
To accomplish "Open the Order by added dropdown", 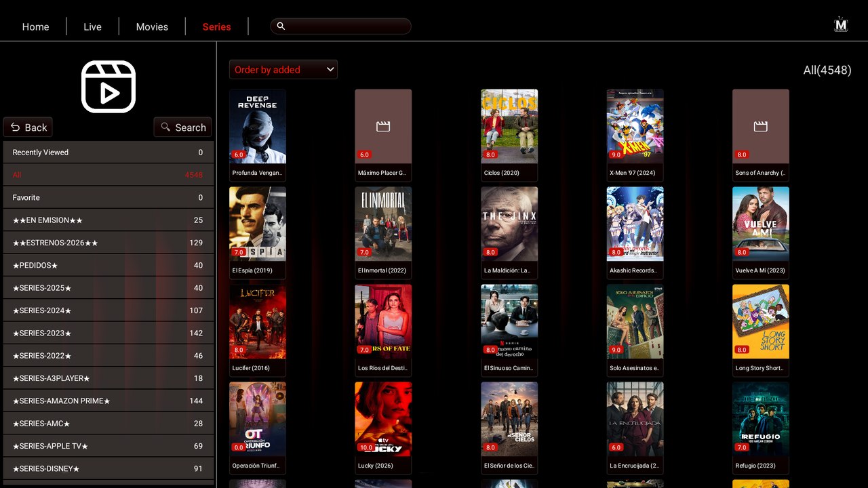I will [283, 70].
